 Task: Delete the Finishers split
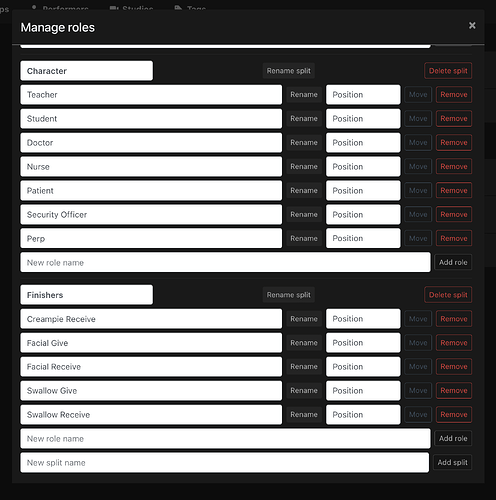[x=448, y=295]
